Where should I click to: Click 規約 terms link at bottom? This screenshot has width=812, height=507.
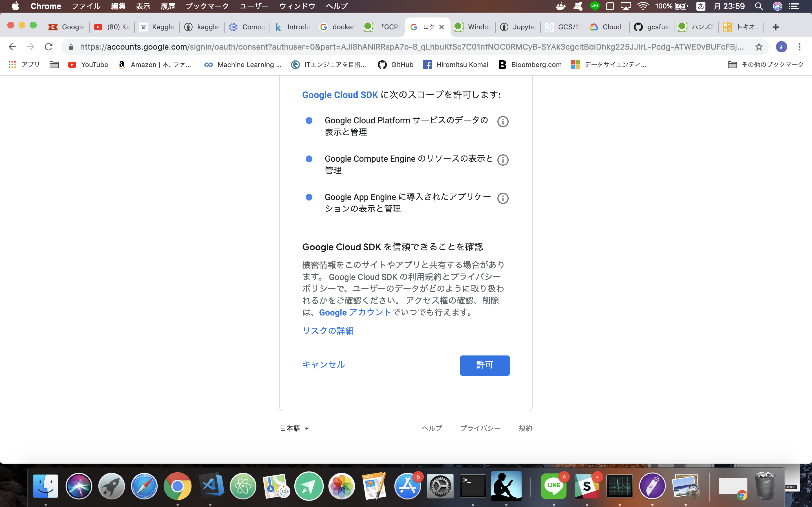click(x=524, y=428)
